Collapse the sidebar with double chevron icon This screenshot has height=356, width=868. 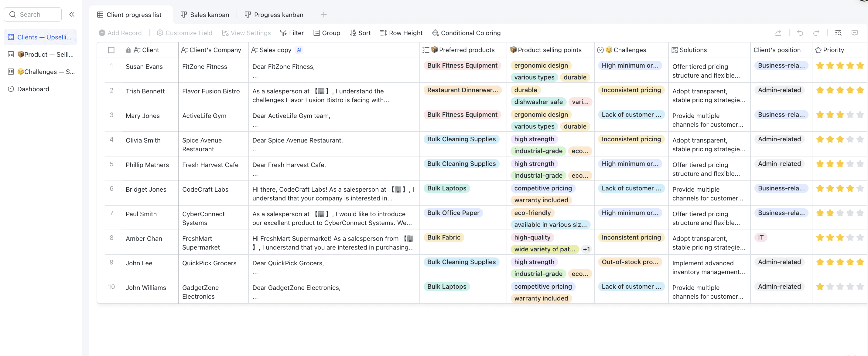click(72, 15)
